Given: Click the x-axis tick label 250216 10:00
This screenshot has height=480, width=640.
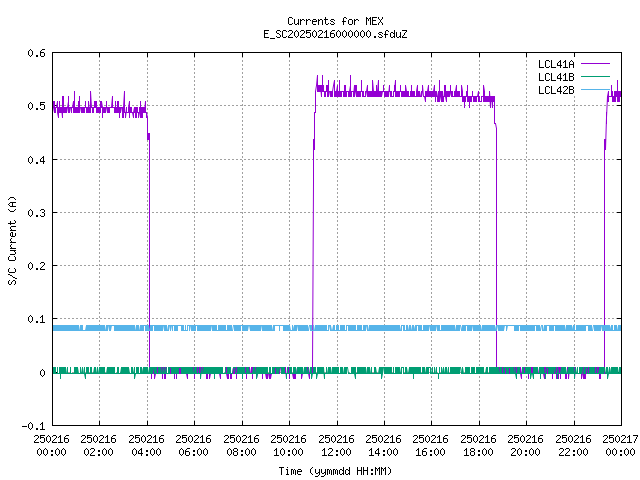Looking at the screenshot, I should pos(289,445).
